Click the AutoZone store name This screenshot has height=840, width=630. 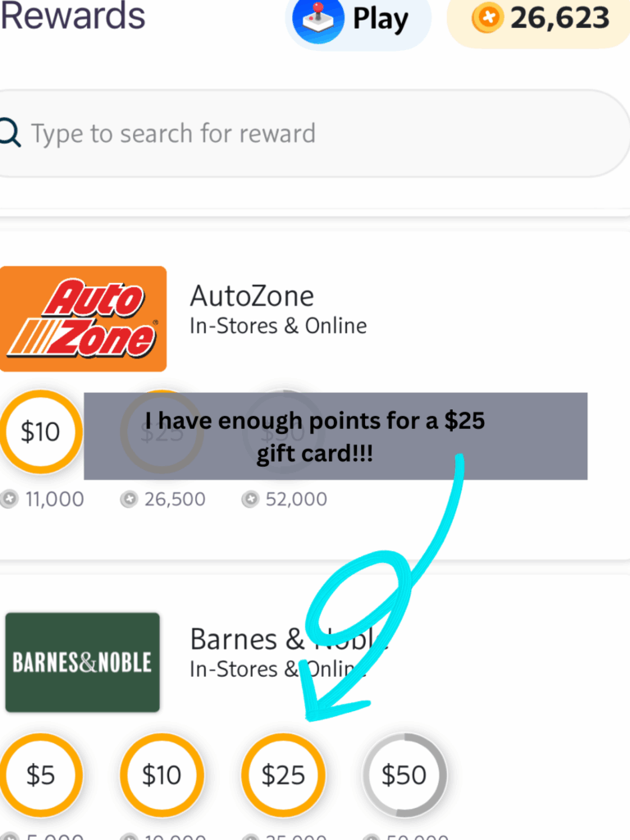pos(252,296)
